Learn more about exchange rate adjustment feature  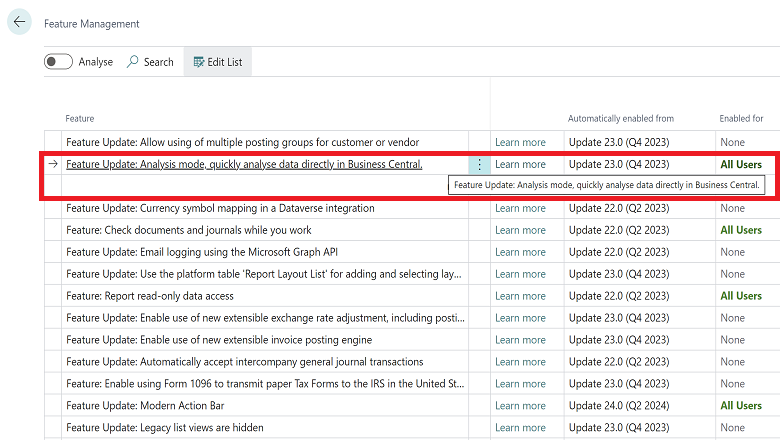tap(520, 318)
